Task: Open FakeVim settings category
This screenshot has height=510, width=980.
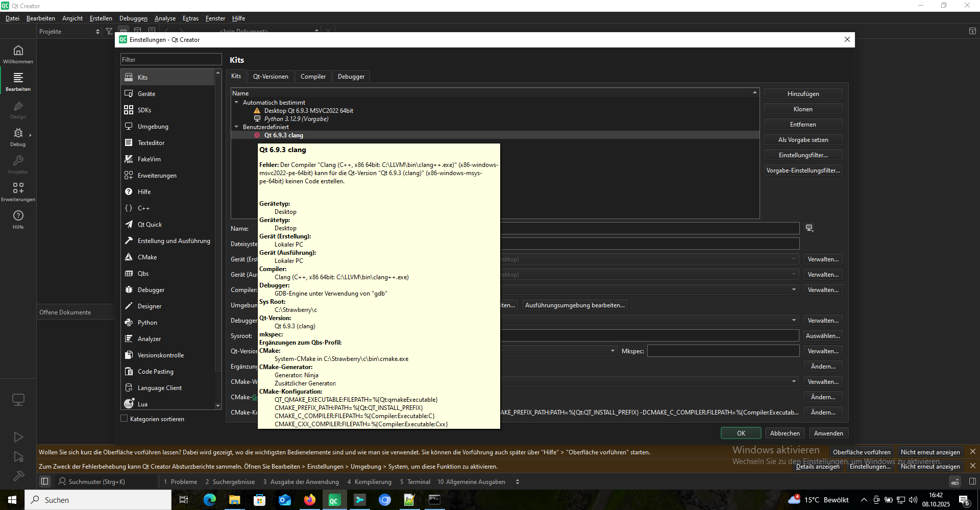Action: 149,159
